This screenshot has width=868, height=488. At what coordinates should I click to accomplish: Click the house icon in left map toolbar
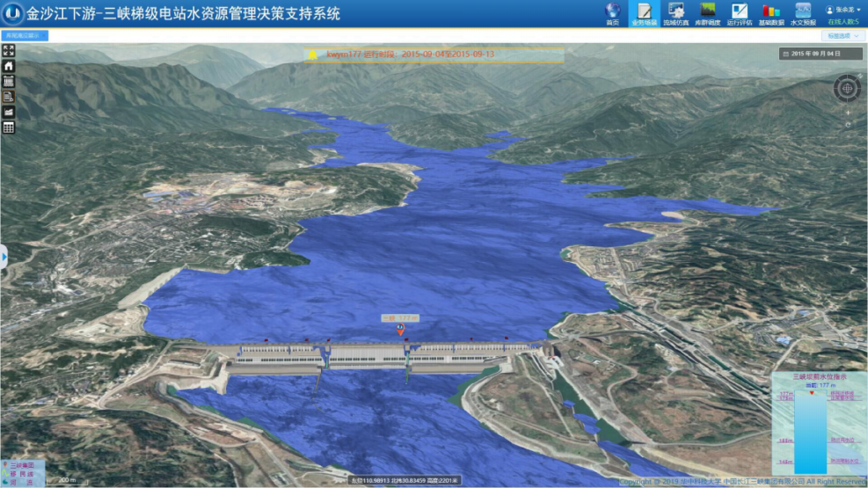pos(9,66)
